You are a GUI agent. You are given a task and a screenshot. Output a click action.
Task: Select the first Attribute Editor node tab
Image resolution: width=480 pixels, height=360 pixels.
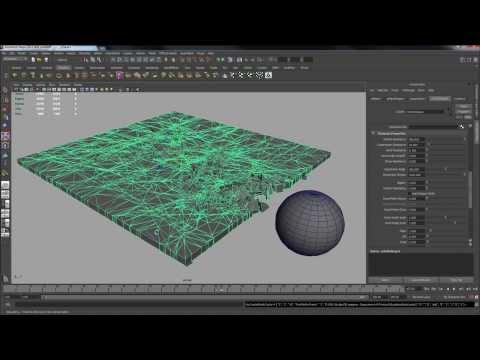point(375,99)
